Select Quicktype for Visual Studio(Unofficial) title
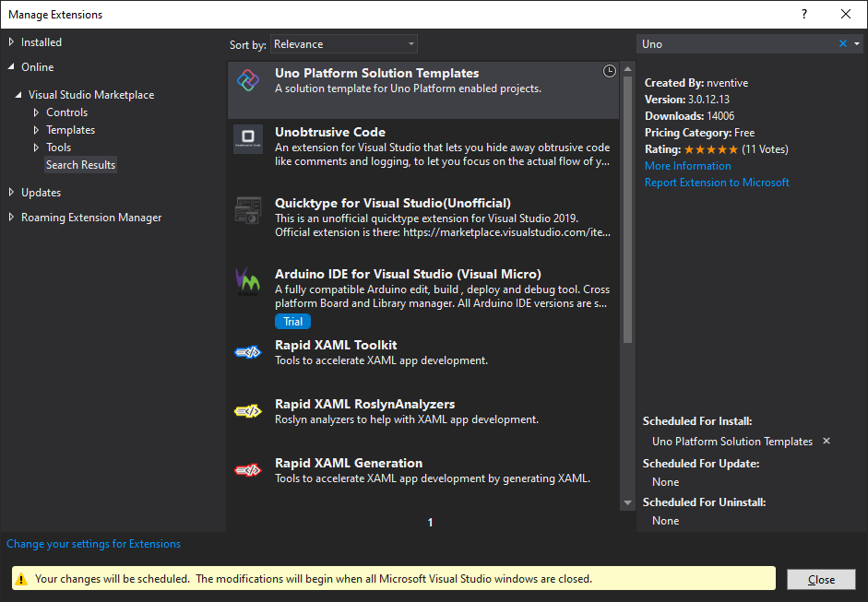 tap(393, 203)
